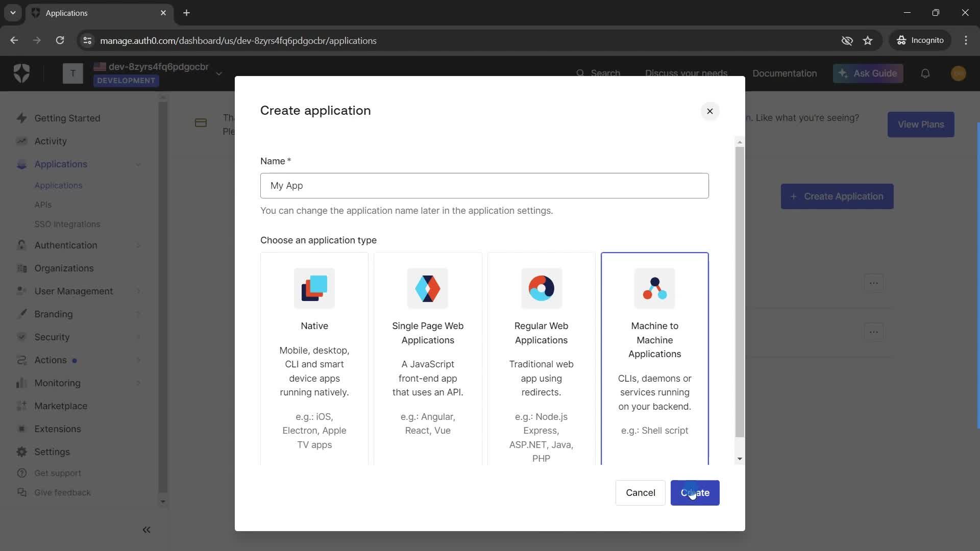Click the tenant 'T' avatar tile
Image resolution: width=980 pixels, height=551 pixels.
73,73
